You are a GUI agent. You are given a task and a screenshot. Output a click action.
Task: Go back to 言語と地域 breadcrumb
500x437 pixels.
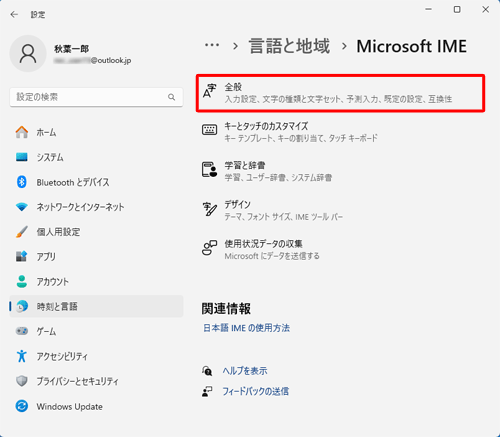pyautogui.click(x=289, y=46)
